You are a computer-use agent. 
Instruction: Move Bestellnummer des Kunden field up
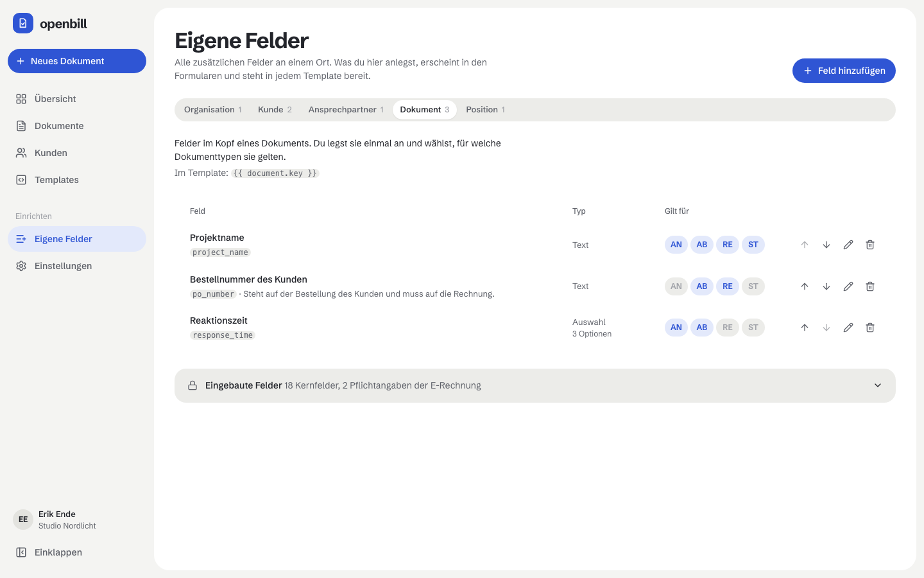805,286
